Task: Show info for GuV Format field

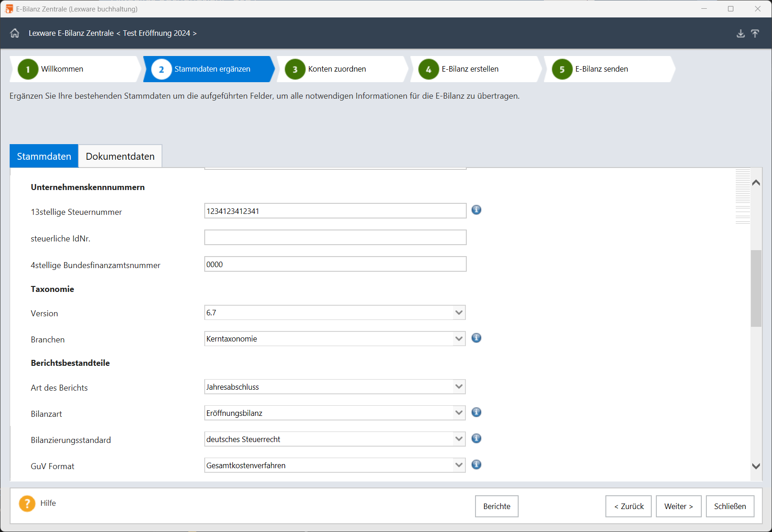Action: click(x=476, y=465)
